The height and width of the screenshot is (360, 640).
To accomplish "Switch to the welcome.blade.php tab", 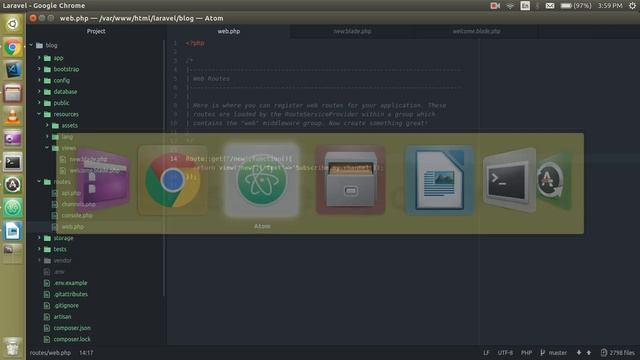I will [x=476, y=31].
